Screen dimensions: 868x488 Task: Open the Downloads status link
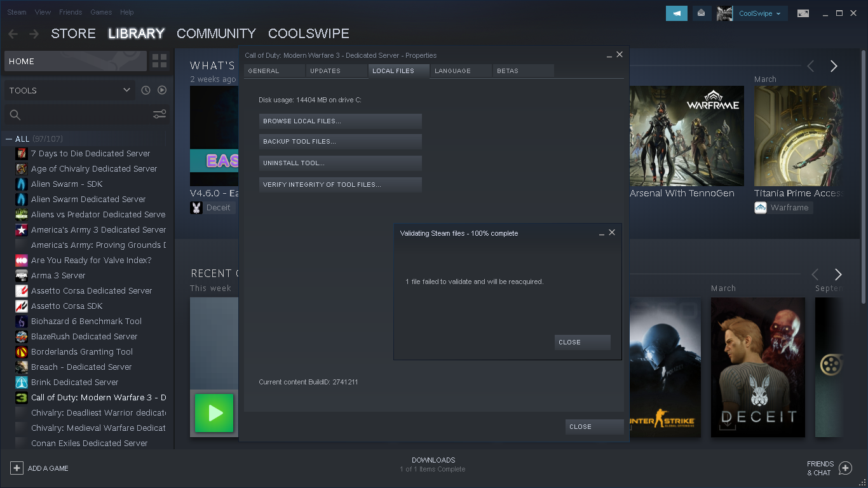(433, 464)
